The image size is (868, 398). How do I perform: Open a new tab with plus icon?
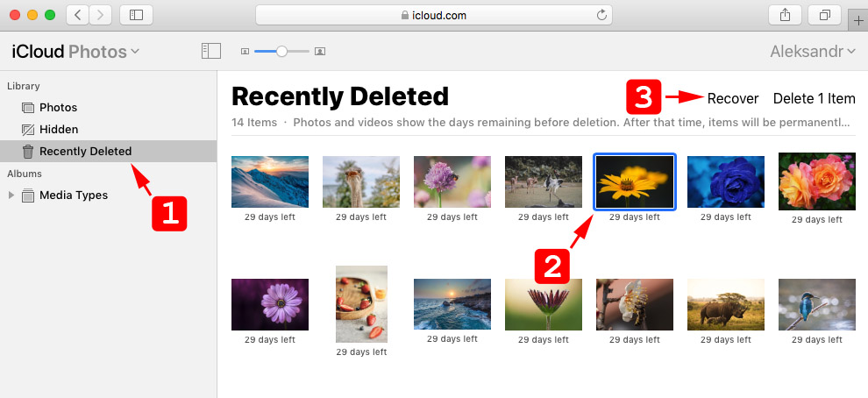[x=858, y=21]
